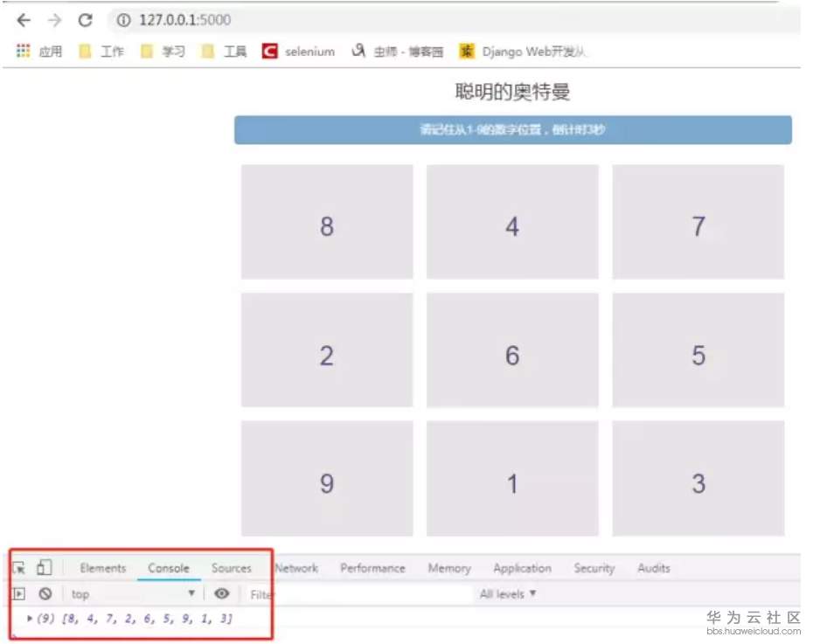Click the grid tile showing 4
The image size is (813, 644).
(512, 222)
